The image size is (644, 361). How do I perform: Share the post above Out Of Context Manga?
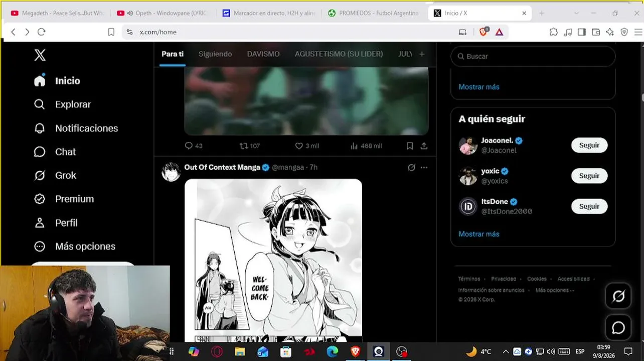coord(424,146)
